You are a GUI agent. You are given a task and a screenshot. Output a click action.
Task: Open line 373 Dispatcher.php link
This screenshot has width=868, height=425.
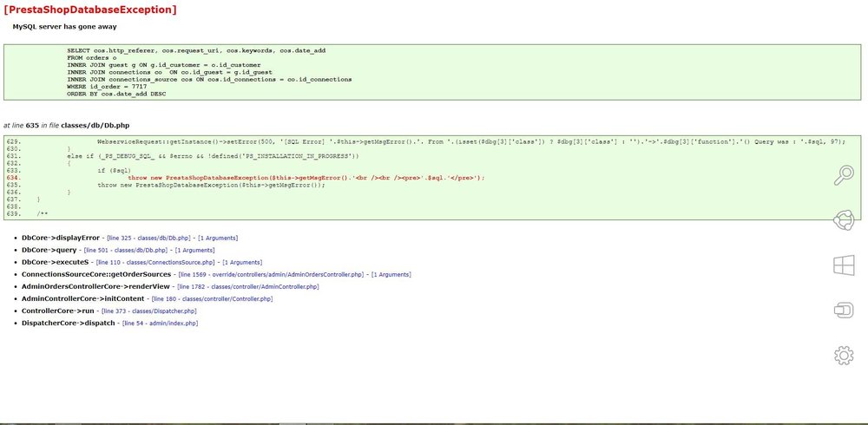pos(149,311)
